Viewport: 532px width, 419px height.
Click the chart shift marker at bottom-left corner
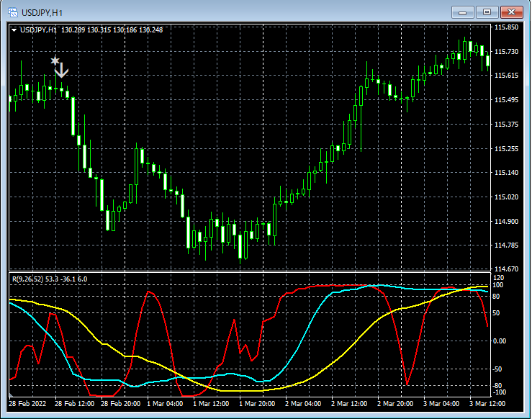[11, 395]
